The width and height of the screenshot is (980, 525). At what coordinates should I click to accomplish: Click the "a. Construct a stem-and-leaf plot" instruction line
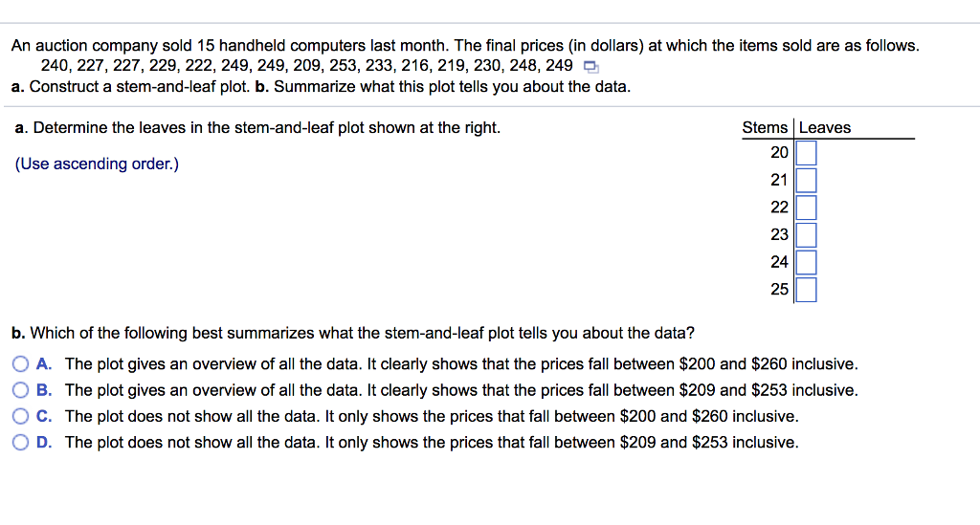(321, 86)
